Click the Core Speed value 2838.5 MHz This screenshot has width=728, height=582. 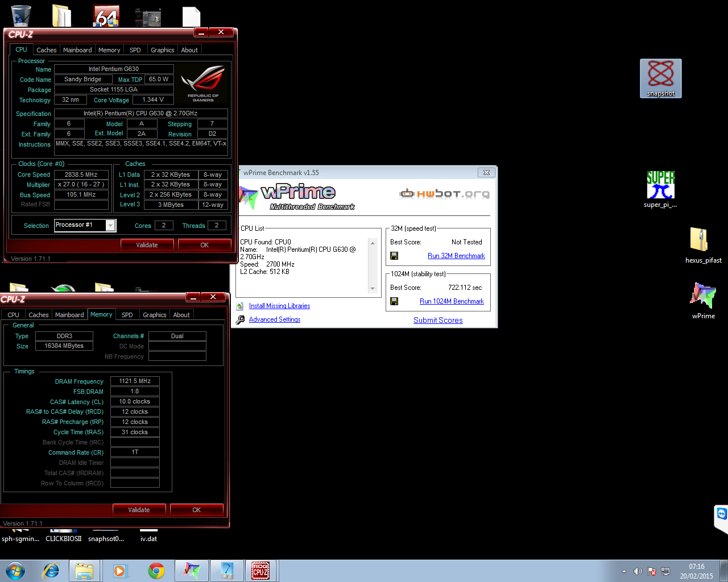(x=81, y=174)
